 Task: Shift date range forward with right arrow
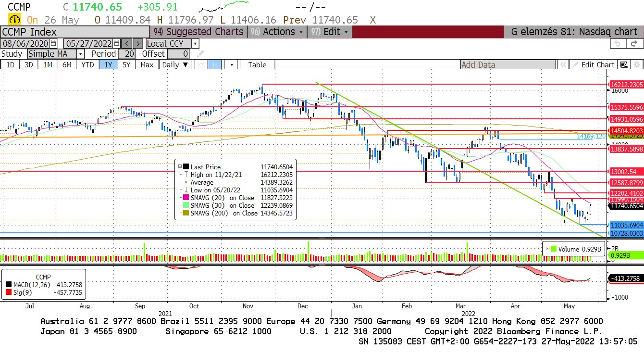[x=137, y=43]
